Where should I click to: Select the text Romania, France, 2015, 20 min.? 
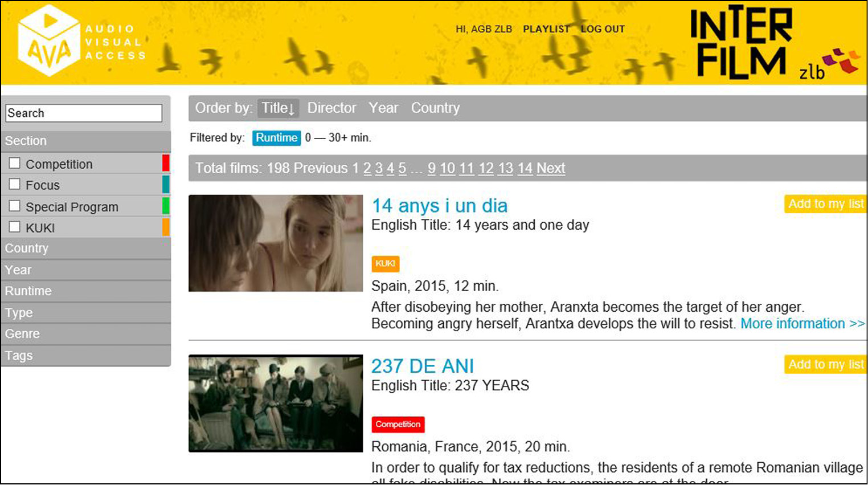470,447
